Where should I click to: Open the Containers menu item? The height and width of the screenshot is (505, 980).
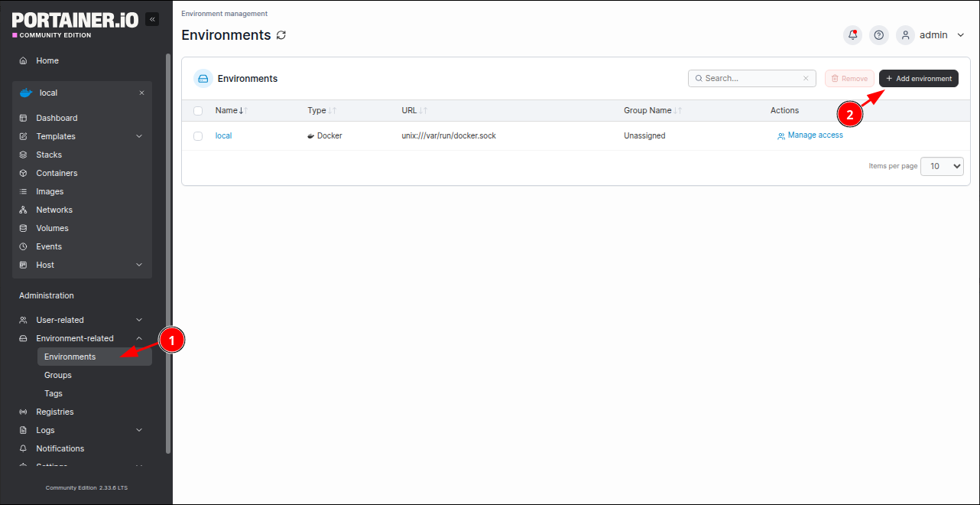coord(57,173)
